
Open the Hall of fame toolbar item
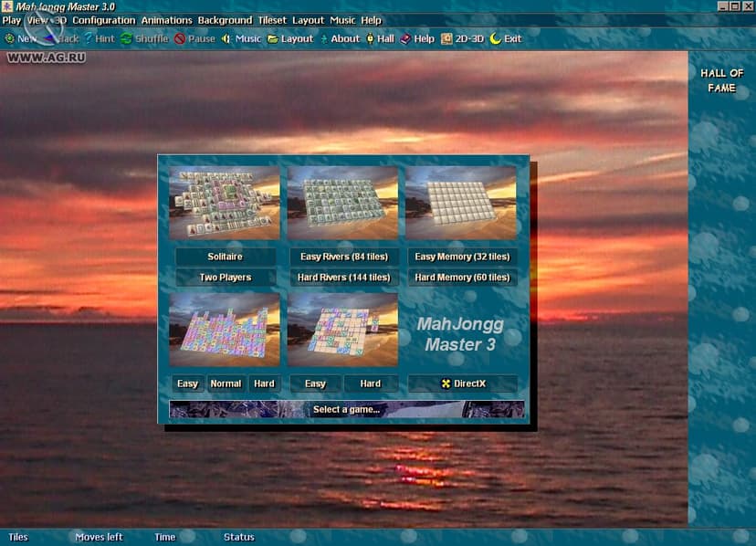coord(381,38)
